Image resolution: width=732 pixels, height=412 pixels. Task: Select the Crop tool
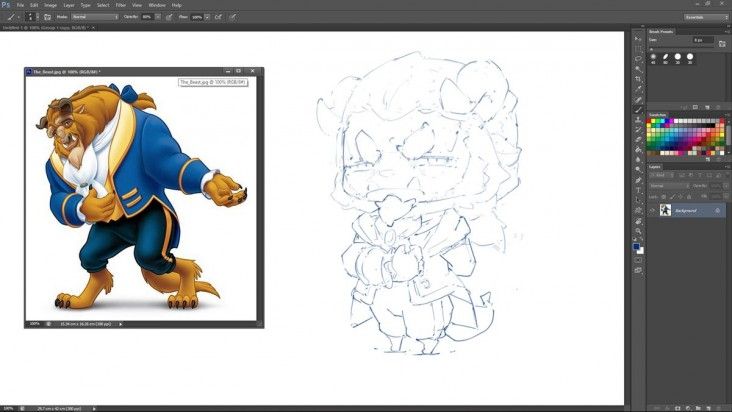point(638,79)
